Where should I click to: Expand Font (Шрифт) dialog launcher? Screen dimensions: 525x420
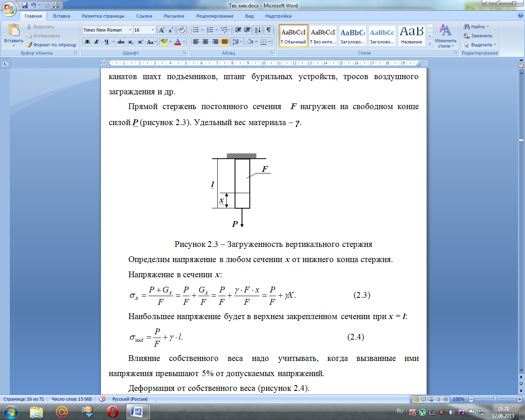[x=185, y=53]
